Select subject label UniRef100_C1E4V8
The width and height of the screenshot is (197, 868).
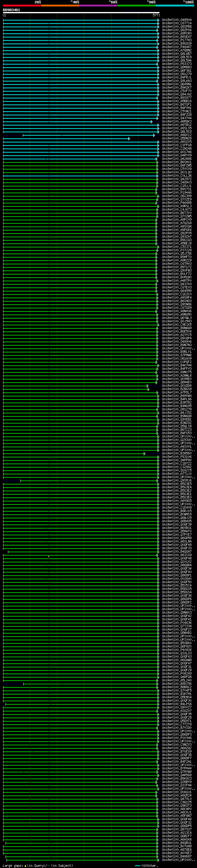176,508
